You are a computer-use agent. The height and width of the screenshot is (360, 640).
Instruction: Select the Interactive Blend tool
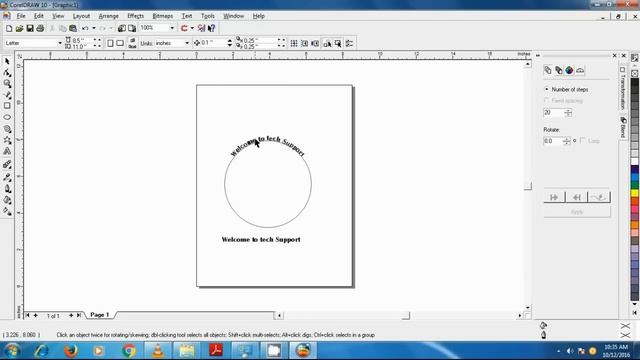pos(7,165)
